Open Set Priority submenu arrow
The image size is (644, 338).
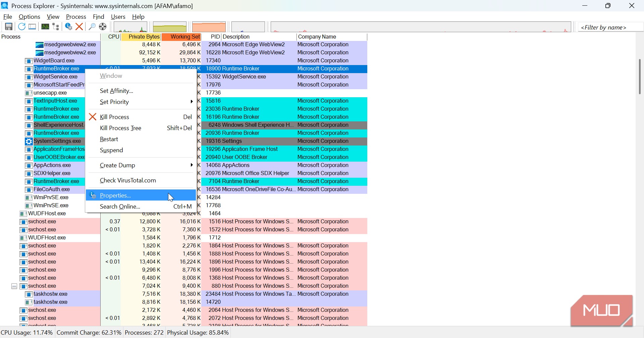click(x=192, y=102)
